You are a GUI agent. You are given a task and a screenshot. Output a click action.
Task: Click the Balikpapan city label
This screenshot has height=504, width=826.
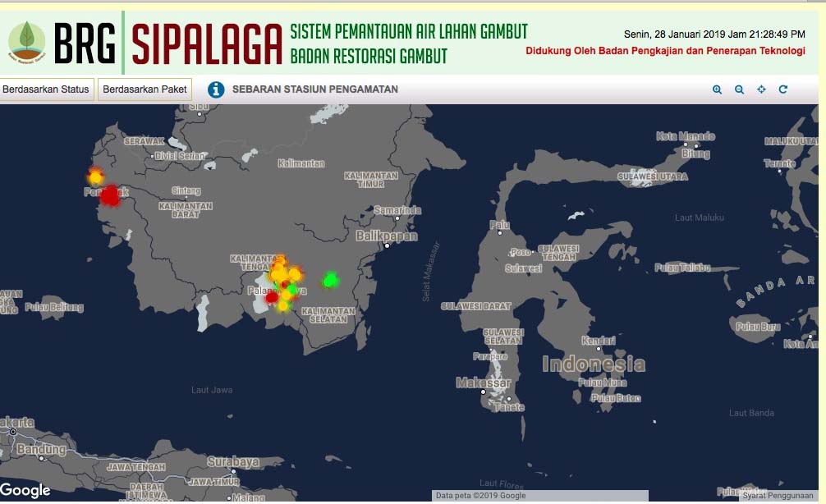tap(386, 236)
